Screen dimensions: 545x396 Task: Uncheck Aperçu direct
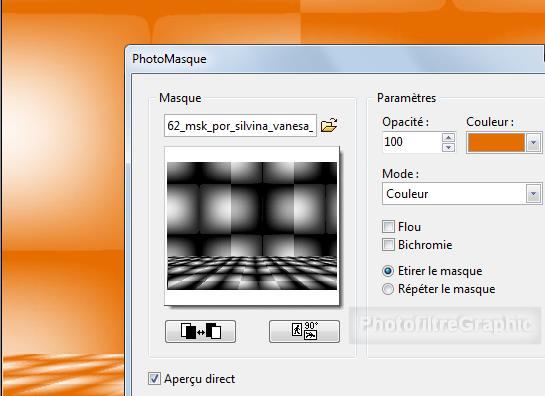[x=154, y=379]
